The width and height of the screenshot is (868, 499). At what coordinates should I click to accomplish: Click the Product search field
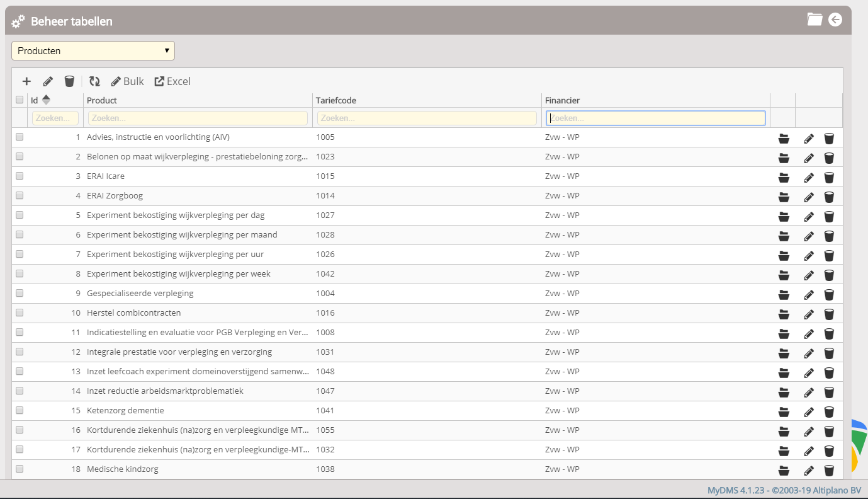click(198, 118)
